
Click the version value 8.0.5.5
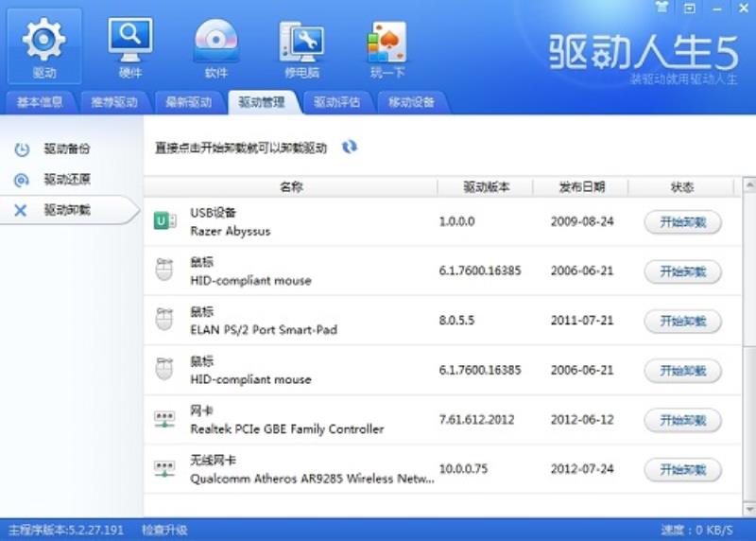click(x=456, y=321)
